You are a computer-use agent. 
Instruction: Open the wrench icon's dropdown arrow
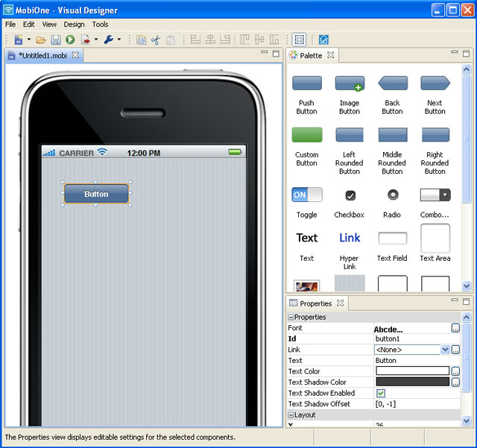pos(119,40)
